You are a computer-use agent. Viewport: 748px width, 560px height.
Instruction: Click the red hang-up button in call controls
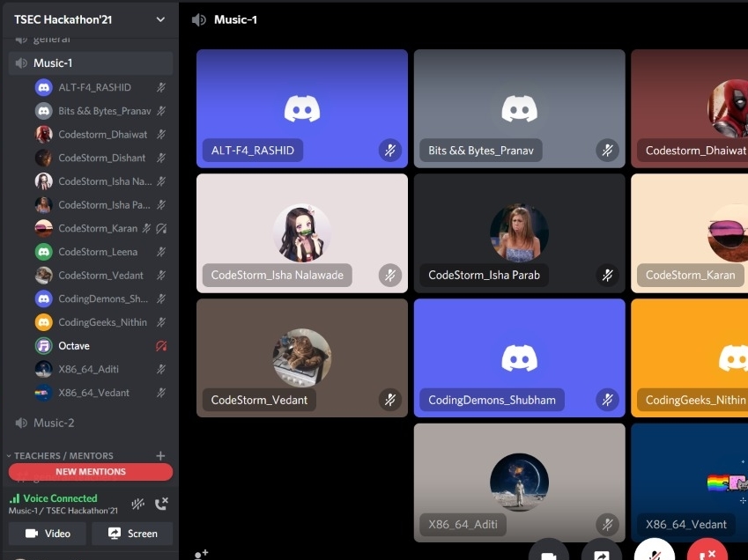pos(707,552)
